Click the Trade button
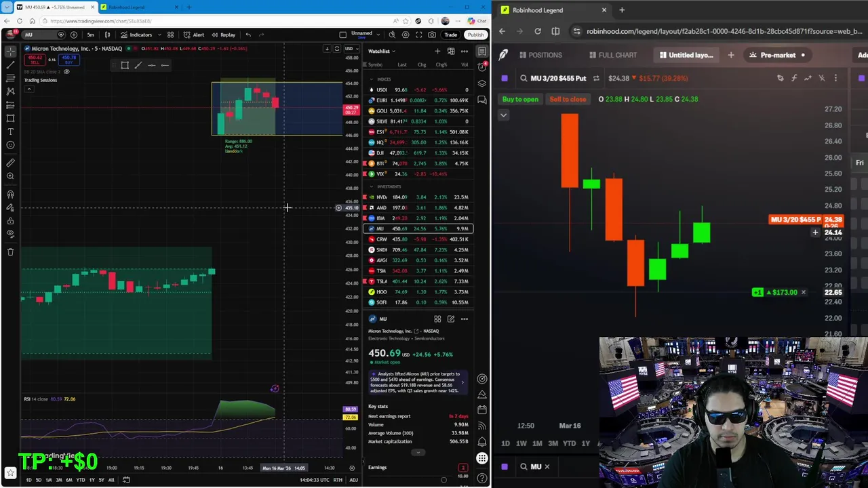This screenshot has height=488, width=868. tap(450, 35)
